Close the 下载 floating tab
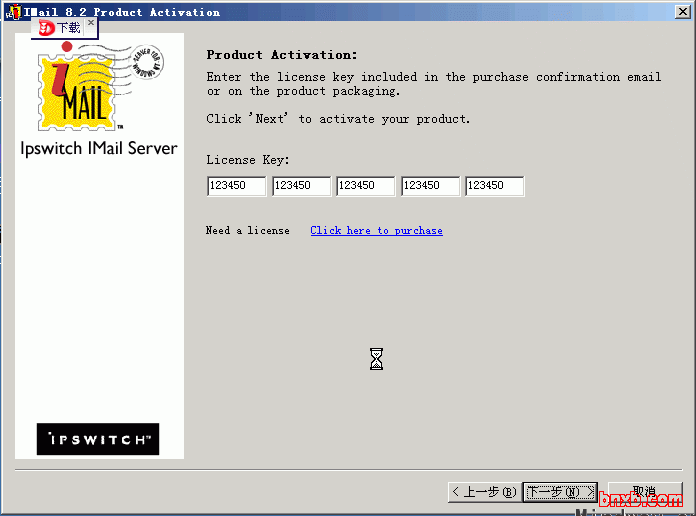The width and height of the screenshot is (696, 516). point(90,23)
